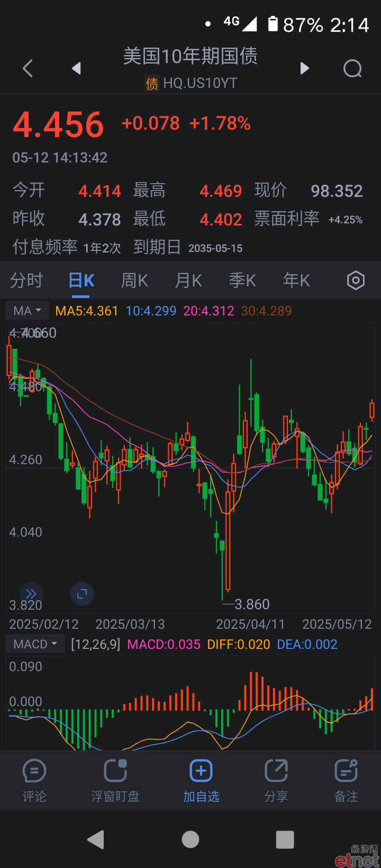The height and width of the screenshot is (868, 381).
Task: Tap the 0.090 MACD axis label
Action: click(x=25, y=667)
